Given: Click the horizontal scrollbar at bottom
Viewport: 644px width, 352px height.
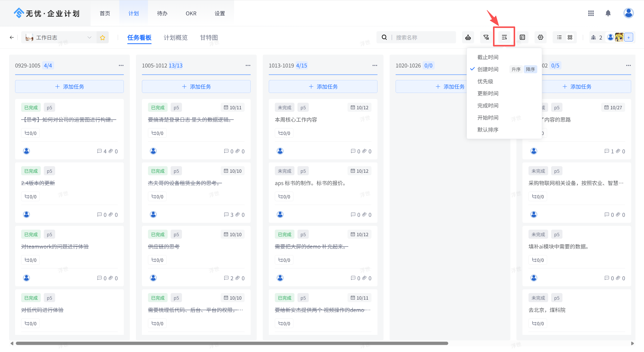Looking at the screenshot, I should 232,343.
